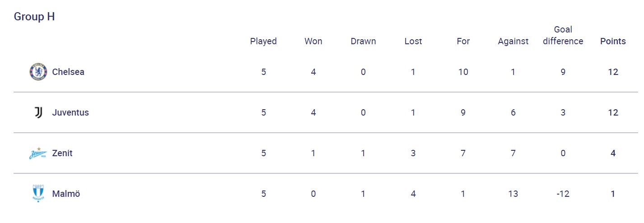Click Malmö's goal difference of -12
644x223 pixels.
click(x=563, y=194)
